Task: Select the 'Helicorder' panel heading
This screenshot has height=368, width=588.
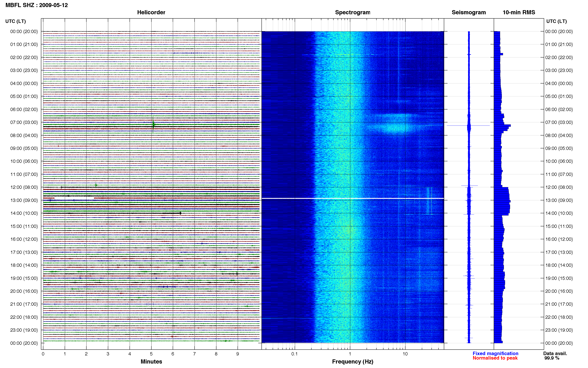Action: (151, 12)
